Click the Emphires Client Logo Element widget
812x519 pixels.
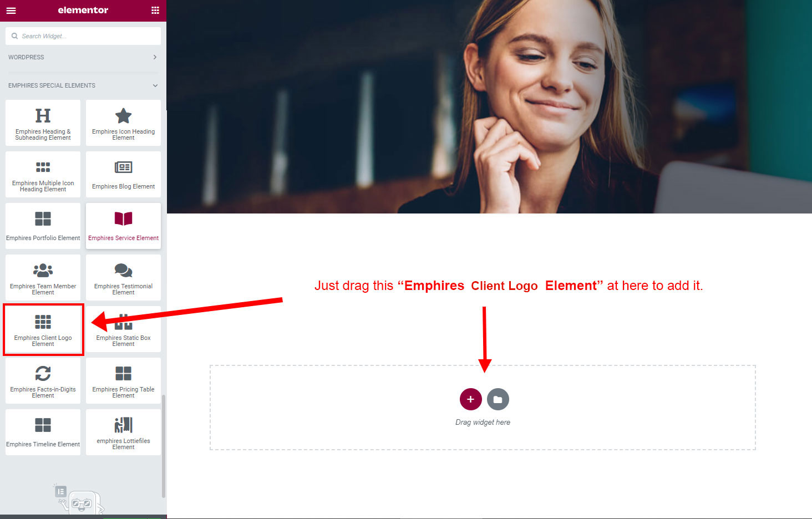[43, 329]
